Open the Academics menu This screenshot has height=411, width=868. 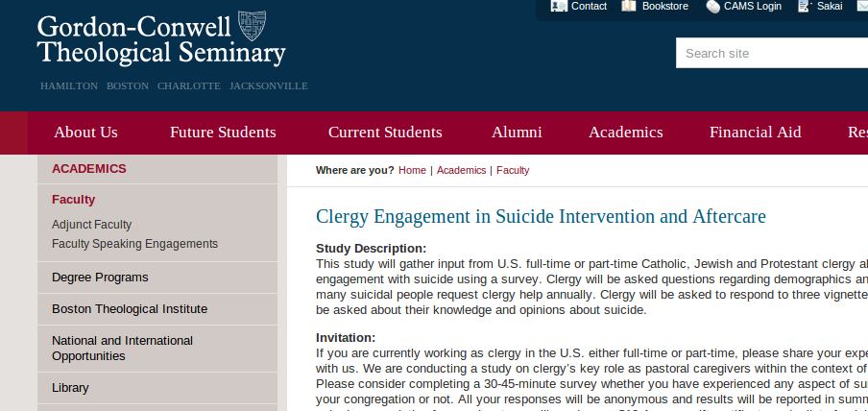click(x=625, y=133)
